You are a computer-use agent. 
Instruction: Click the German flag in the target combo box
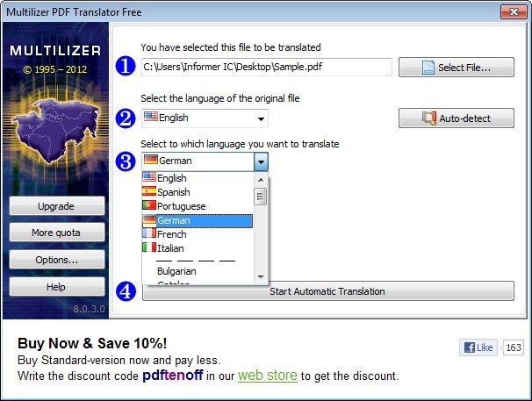[x=151, y=160]
